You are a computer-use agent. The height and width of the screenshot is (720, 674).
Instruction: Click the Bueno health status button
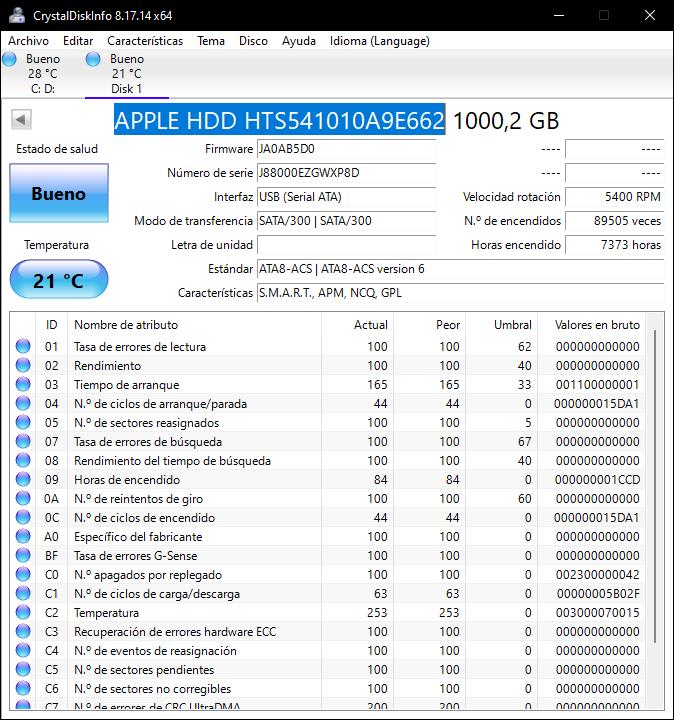coord(59,193)
